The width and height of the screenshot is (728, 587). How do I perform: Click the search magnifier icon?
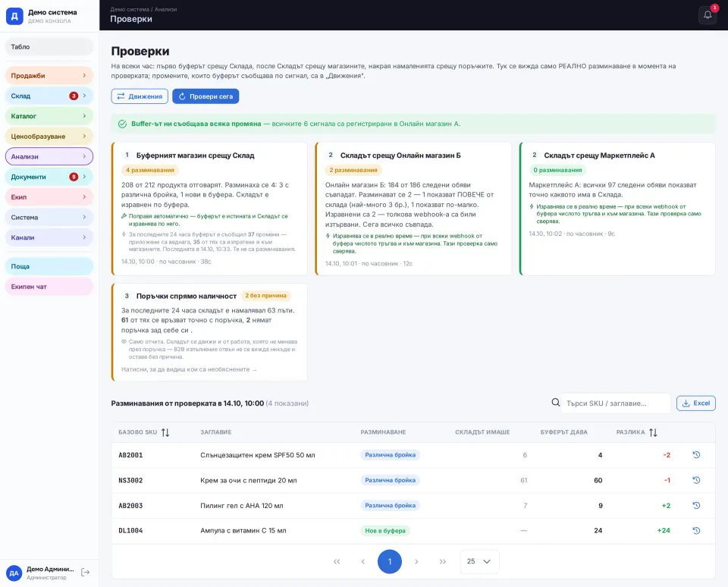pyautogui.click(x=555, y=403)
